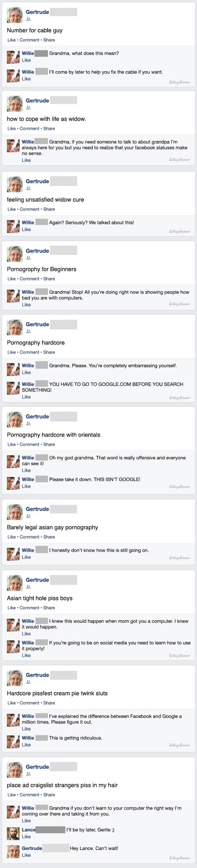Like Willie's 'I honestly don't know' comment
The width and height of the screenshot is (197, 868).
[x=26, y=557]
